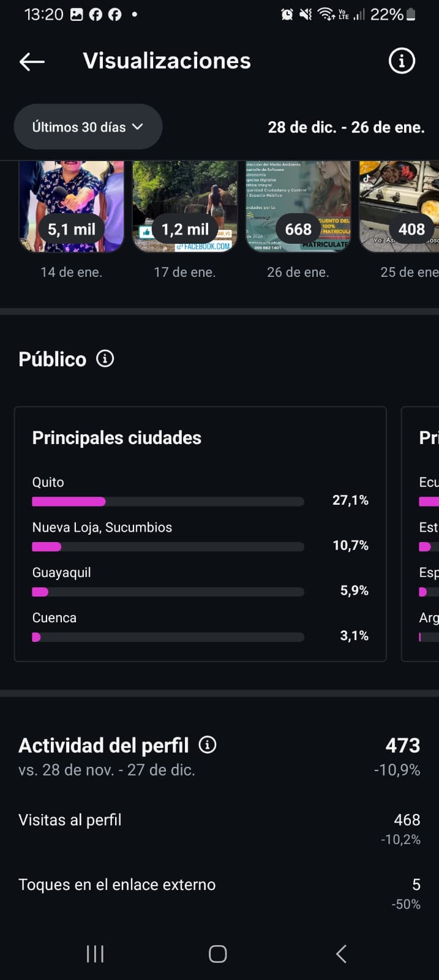Tap the Nueva Loja, Sucumbios bar
Screen dimensions: 439x980
[x=168, y=546]
